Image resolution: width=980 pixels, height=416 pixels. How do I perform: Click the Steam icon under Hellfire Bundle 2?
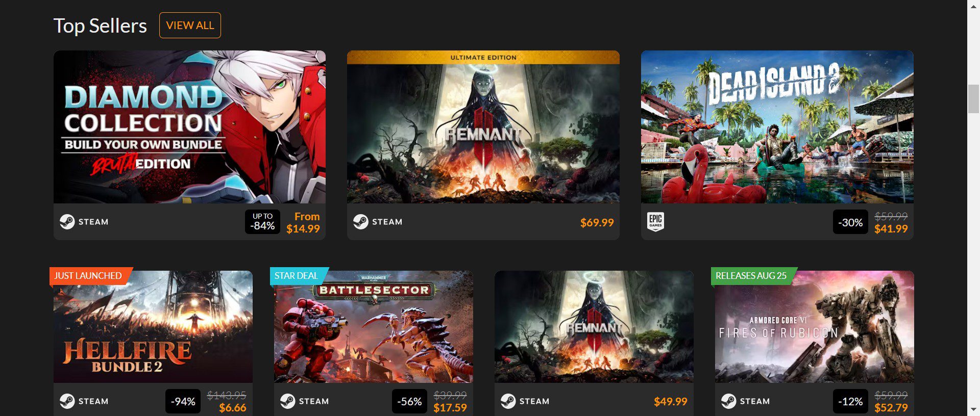click(67, 401)
